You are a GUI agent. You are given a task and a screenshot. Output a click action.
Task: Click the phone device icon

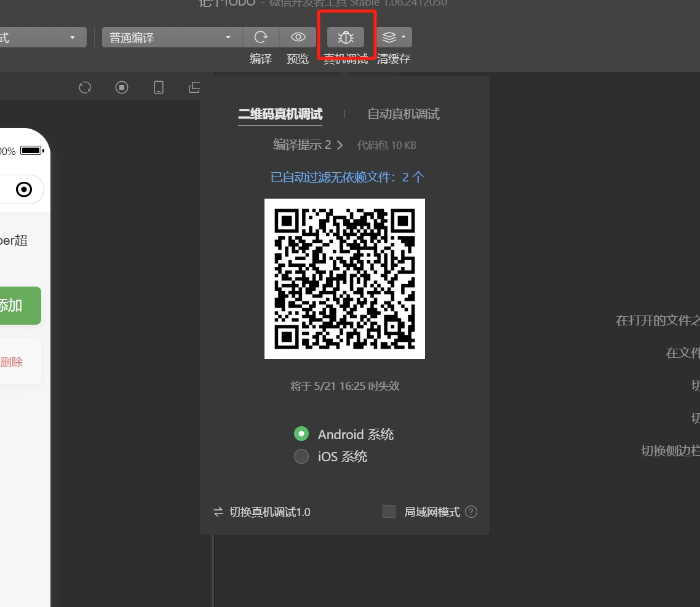click(x=159, y=87)
